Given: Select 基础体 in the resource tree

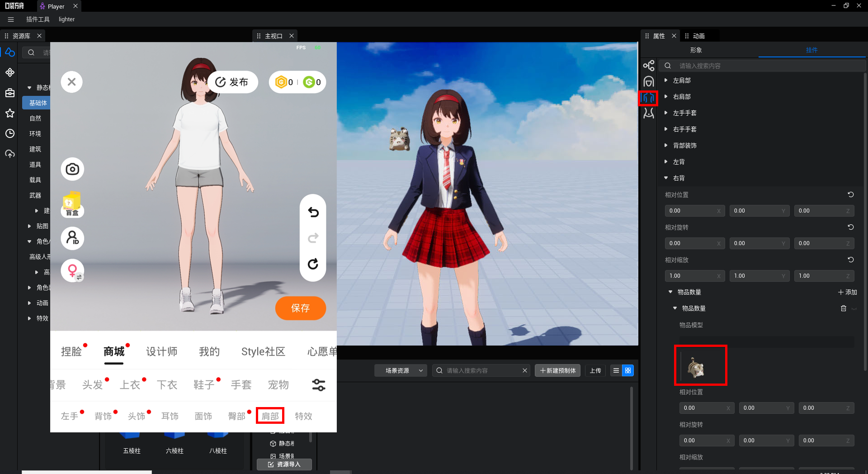Looking at the screenshot, I should (38, 103).
